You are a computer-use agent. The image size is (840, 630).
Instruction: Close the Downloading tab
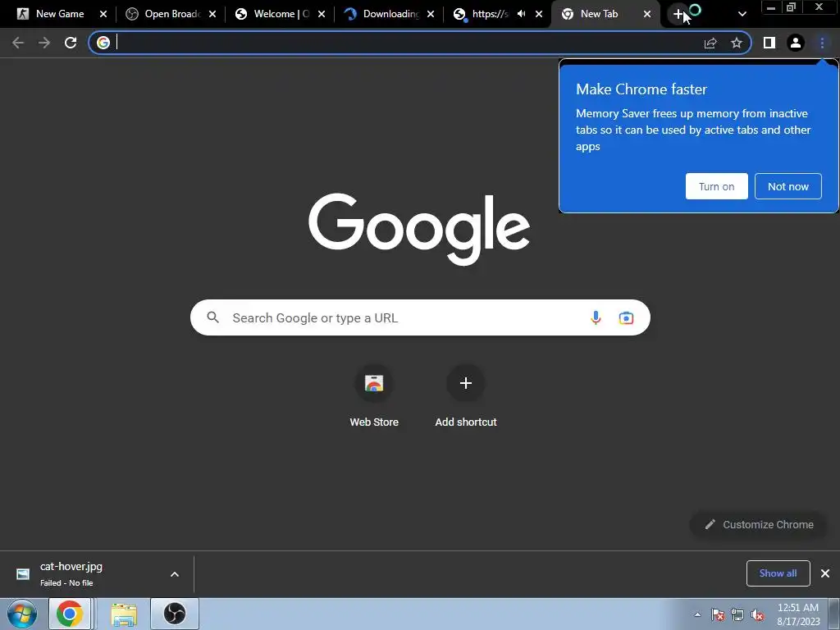(x=431, y=15)
